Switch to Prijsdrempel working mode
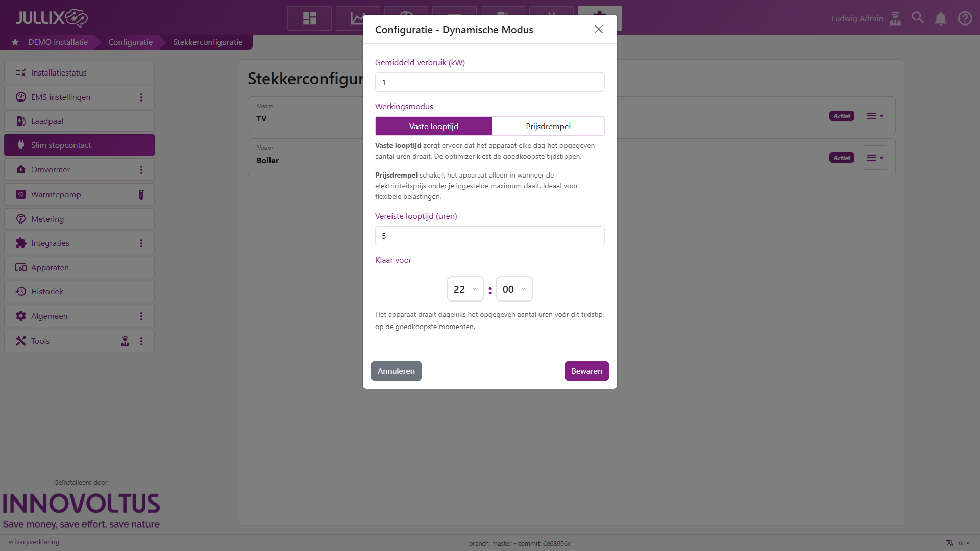The height and width of the screenshot is (551, 980). pyautogui.click(x=548, y=126)
